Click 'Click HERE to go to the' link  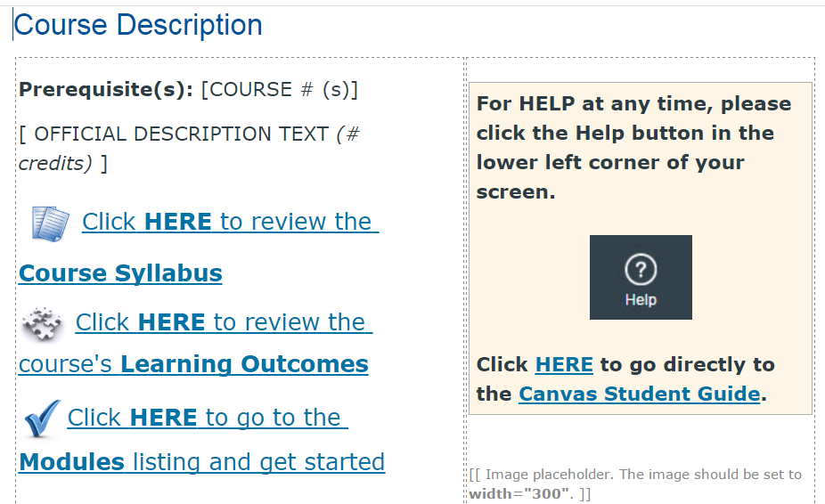pos(208,418)
